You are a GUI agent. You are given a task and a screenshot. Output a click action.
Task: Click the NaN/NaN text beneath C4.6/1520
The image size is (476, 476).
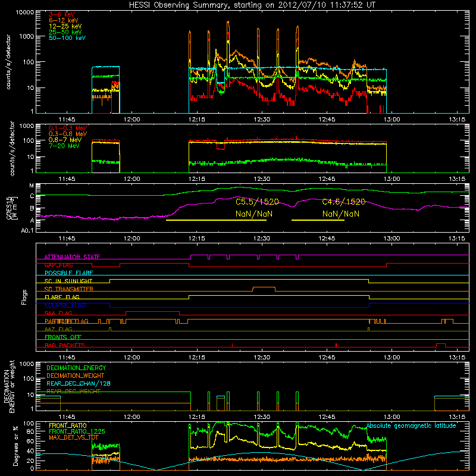tap(340, 214)
